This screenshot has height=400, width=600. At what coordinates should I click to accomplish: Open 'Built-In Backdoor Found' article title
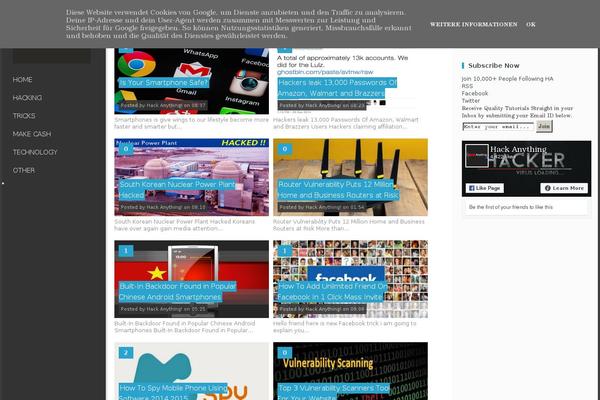click(x=177, y=291)
